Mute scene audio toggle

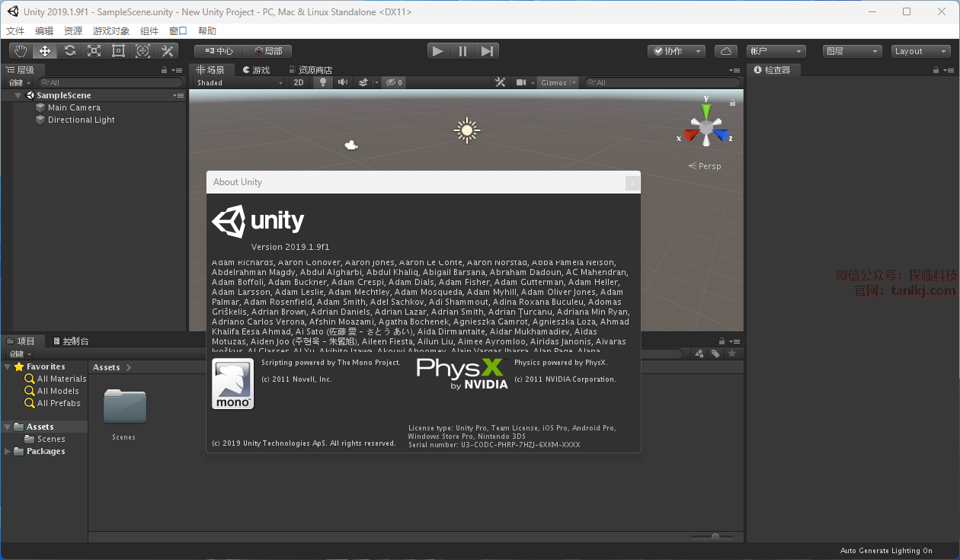click(x=343, y=82)
